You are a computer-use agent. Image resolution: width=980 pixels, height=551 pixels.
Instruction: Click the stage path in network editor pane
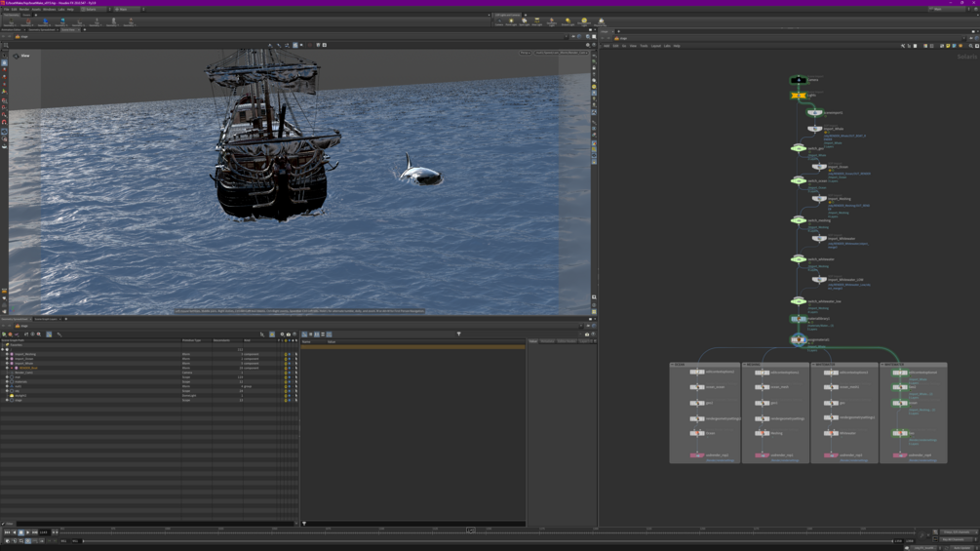coord(623,38)
